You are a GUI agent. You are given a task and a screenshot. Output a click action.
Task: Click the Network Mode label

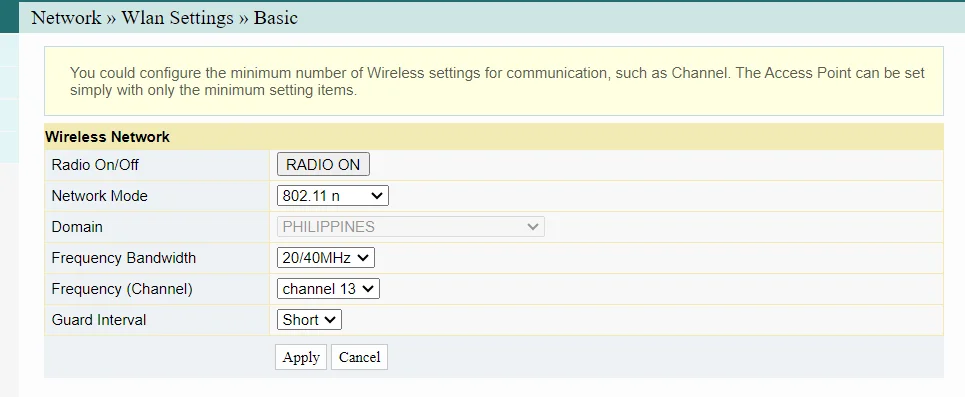tap(100, 196)
